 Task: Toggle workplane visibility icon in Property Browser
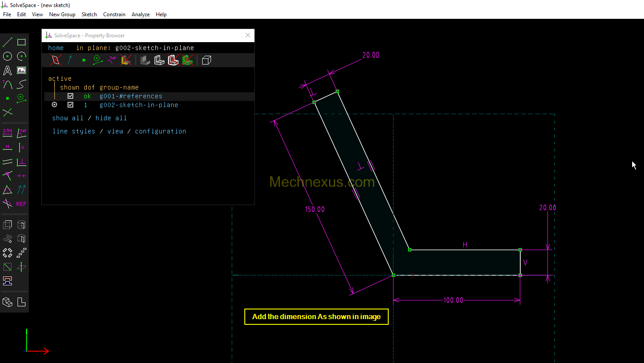[x=56, y=60]
